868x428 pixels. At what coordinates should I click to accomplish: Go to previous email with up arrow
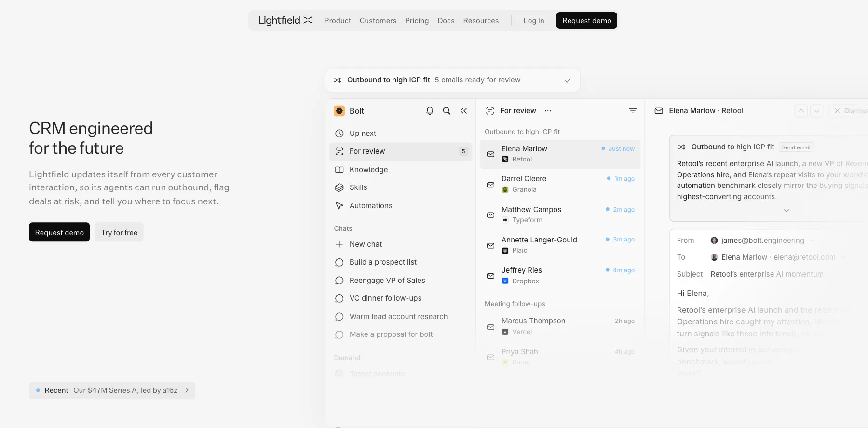(801, 111)
